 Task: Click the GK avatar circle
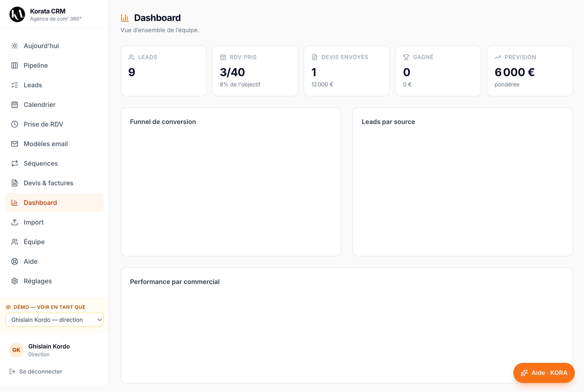[16, 350]
